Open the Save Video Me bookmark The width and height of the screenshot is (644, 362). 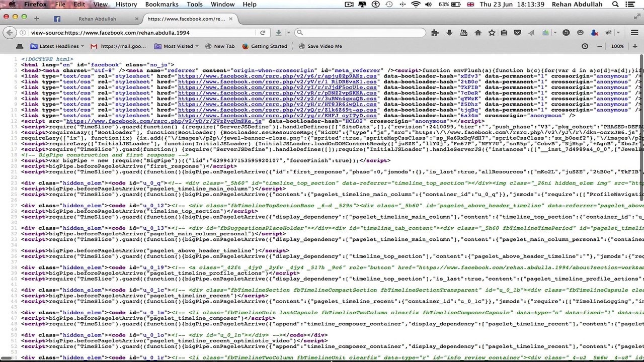pyautogui.click(x=324, y=46)
